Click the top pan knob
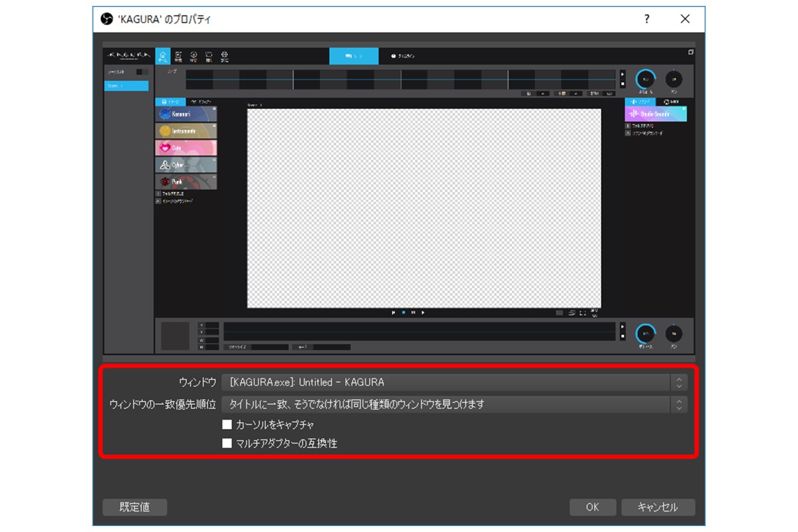 (x=674, y=80)
